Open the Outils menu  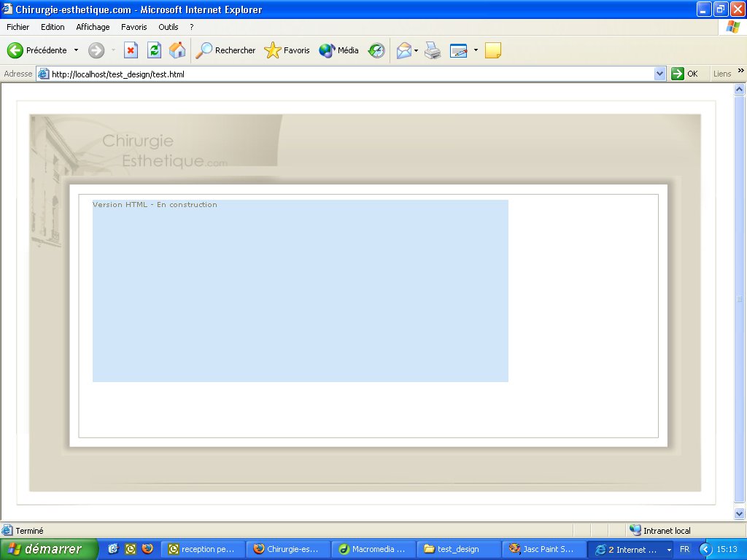coord(168,27)
